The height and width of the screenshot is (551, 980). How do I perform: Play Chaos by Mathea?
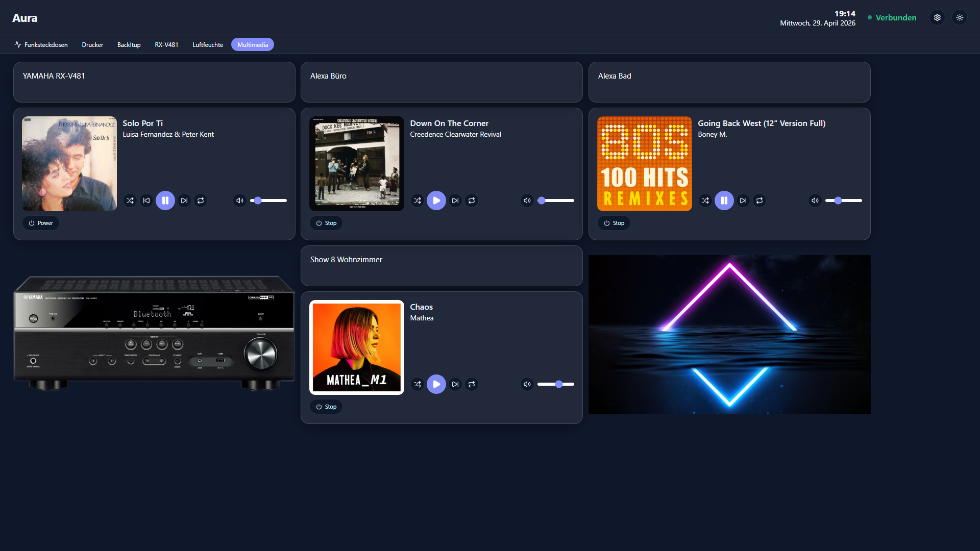pos(436,384)
